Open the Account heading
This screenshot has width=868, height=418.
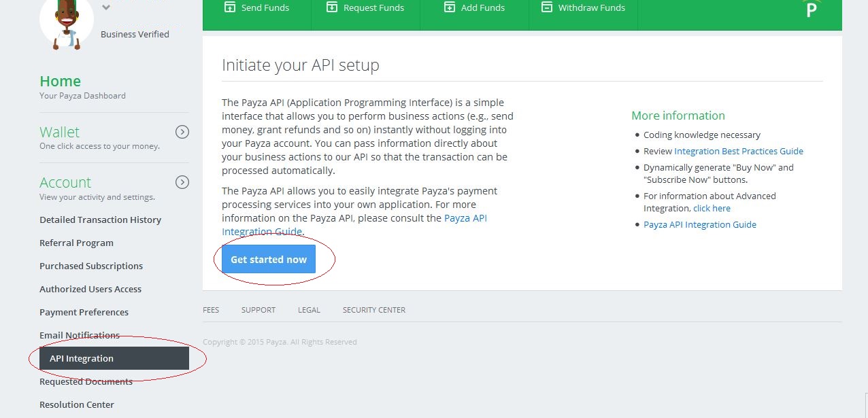click(65, 182)
